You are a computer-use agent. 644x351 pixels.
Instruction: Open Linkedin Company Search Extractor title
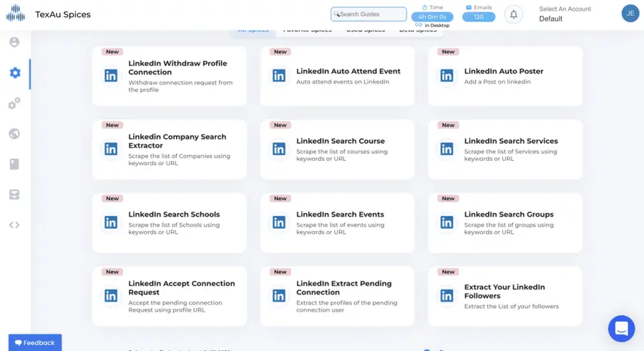[x=177, y=142]
